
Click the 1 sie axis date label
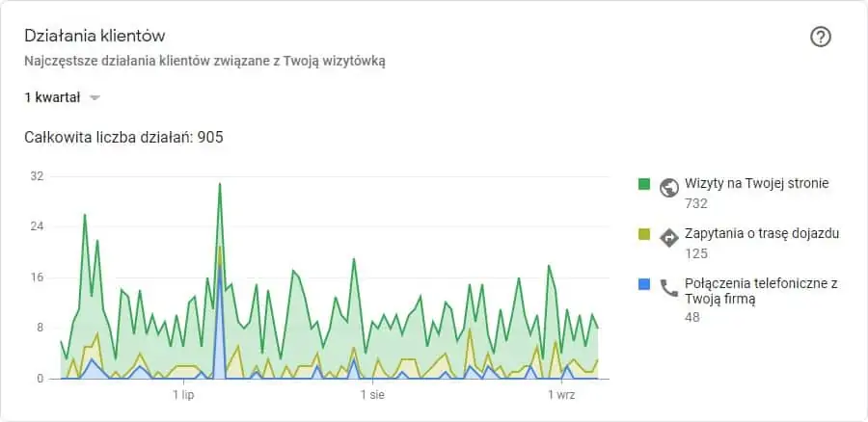[x=372, y=395]
